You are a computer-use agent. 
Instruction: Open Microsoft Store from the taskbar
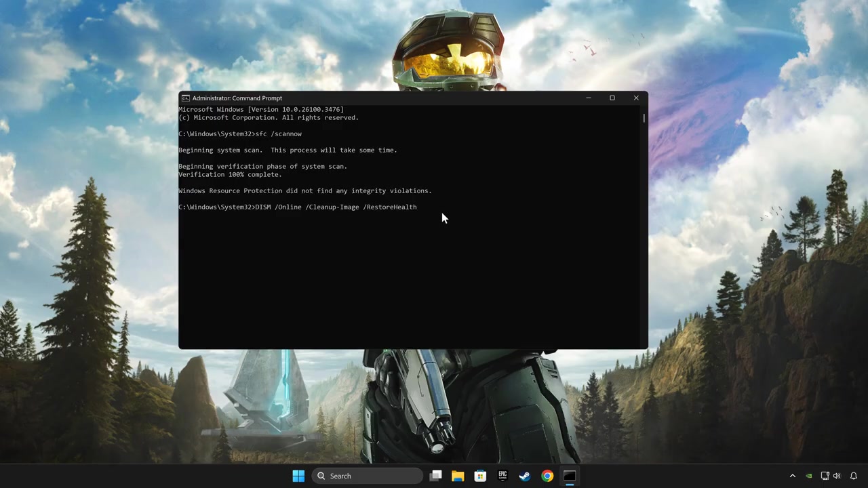(x=480, y=476)
